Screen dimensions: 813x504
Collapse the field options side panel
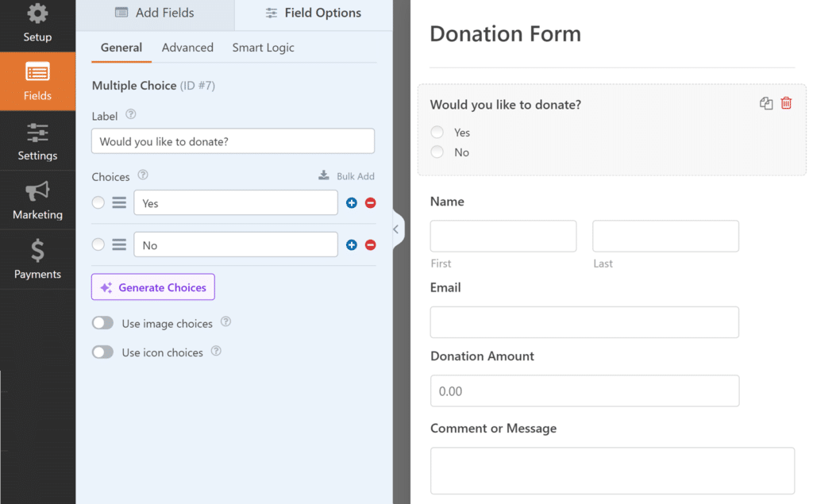396,229
